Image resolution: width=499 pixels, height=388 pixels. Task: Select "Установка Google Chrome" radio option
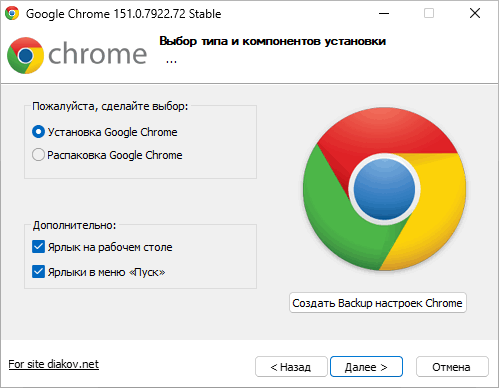pos(38,132)
